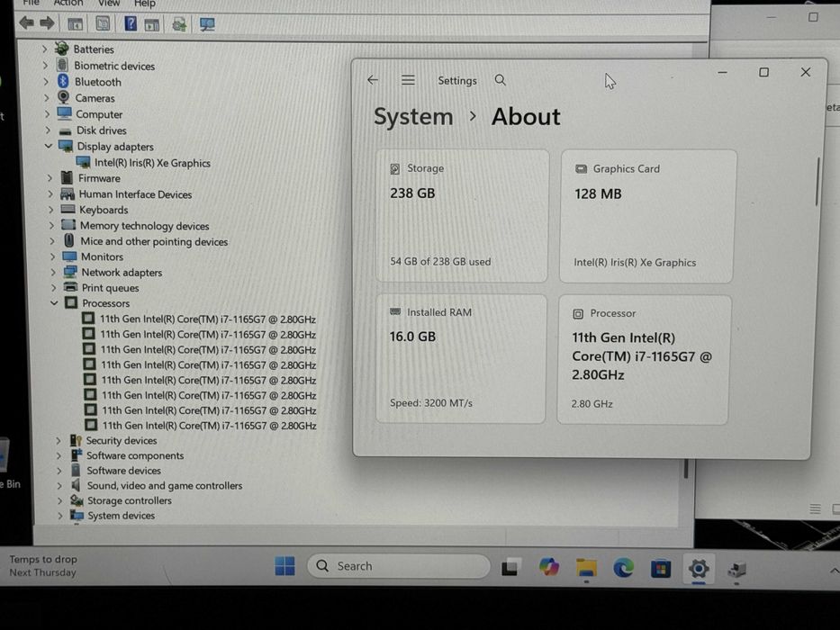The width and height of the screenshot is (840, 630).
Task: Click the Sound, video and game controllers icon
Action: pos(76,485)
